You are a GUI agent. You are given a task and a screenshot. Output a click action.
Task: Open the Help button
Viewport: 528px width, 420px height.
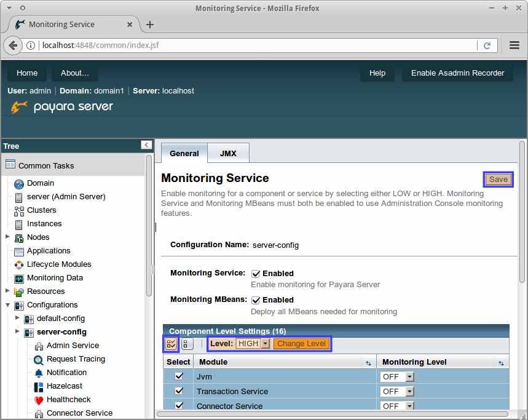pyautogui.click(x=377, y=73)
